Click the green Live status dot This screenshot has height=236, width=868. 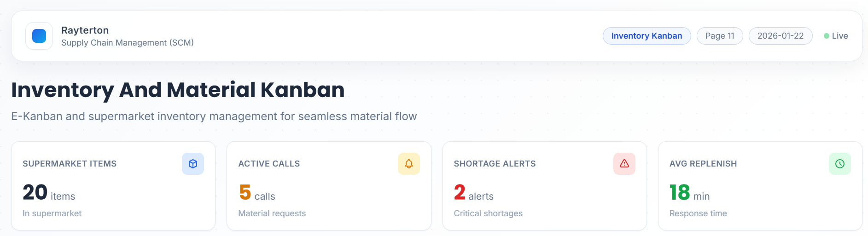827,36
